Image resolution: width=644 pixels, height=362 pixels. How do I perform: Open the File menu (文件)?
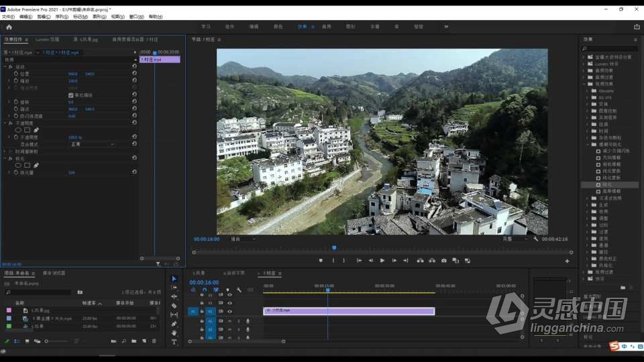(8, 17)
